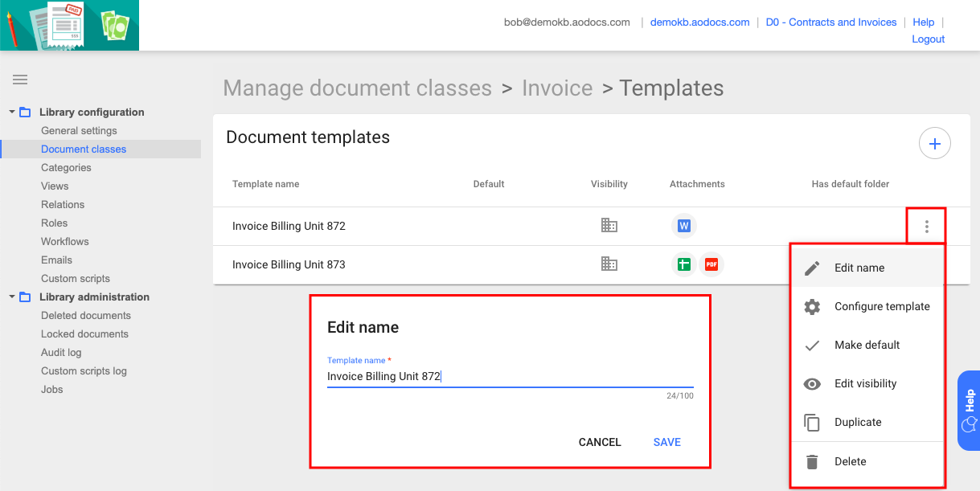Image resolution: width=980 pixels, height=491 pixels.
Task: Open Emails in sidebar
Action: click(56, 260)
